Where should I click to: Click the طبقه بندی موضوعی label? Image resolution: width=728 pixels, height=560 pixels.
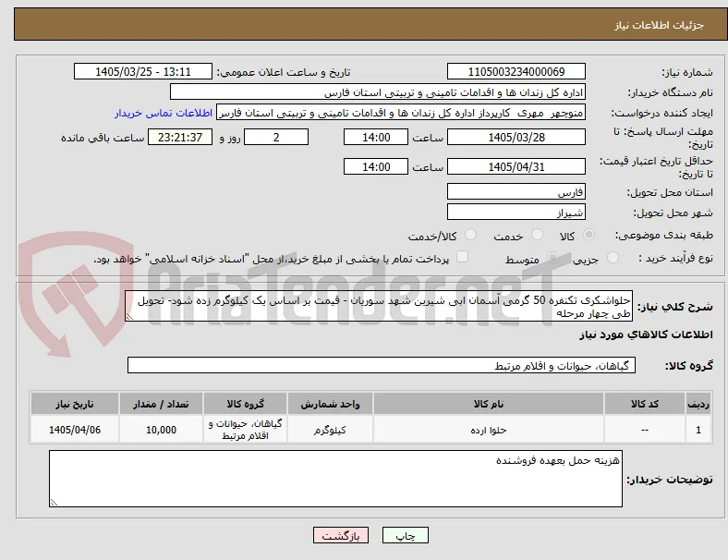[664, 235]
